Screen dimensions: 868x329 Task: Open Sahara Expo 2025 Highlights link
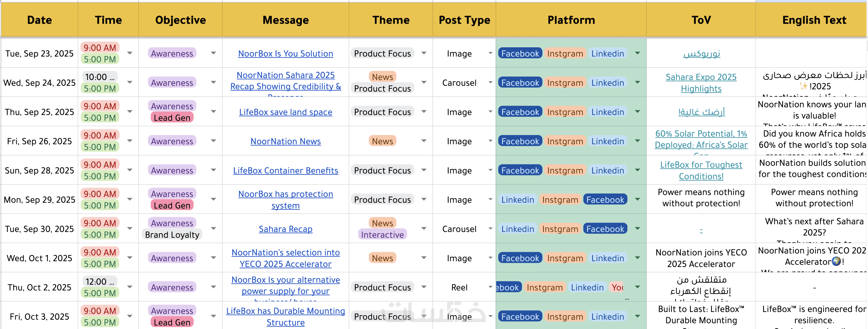pos(701,83)
